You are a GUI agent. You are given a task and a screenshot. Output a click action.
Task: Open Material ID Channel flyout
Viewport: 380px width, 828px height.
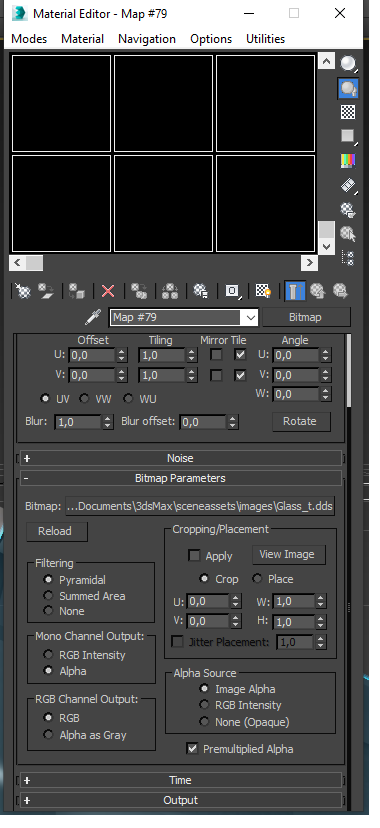232,291
